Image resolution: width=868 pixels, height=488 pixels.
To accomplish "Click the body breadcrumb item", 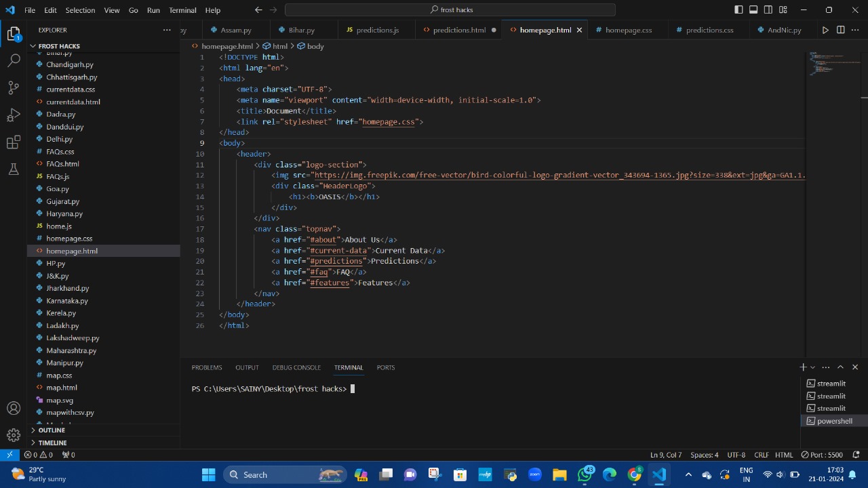I will [x=311, y=46].
